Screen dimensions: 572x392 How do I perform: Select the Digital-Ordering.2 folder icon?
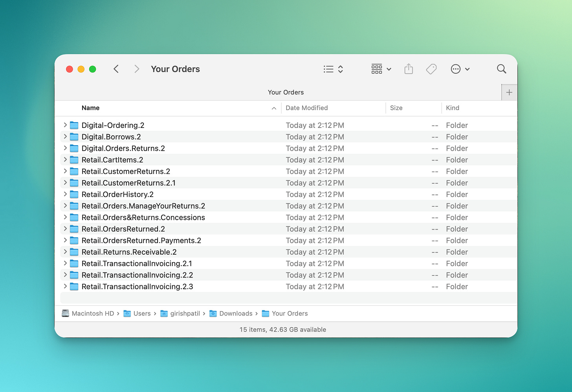pos(74,125)
